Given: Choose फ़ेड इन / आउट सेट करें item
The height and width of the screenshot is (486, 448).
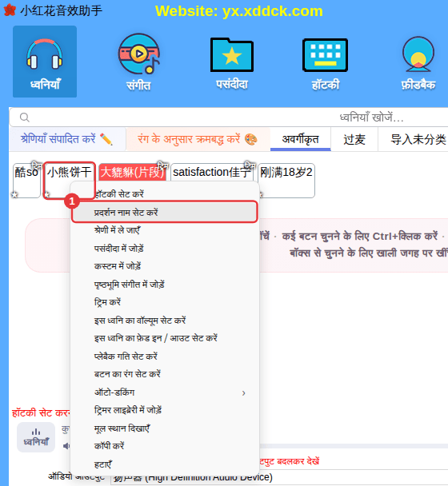Looking at the screenshot, I should [165, 338].
